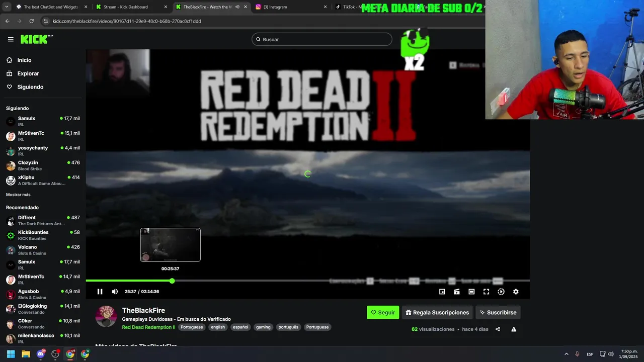The image size is (644, 362).
Task: Switch to The best ChatBot and Widgets tab
Action: pos(52,7)
